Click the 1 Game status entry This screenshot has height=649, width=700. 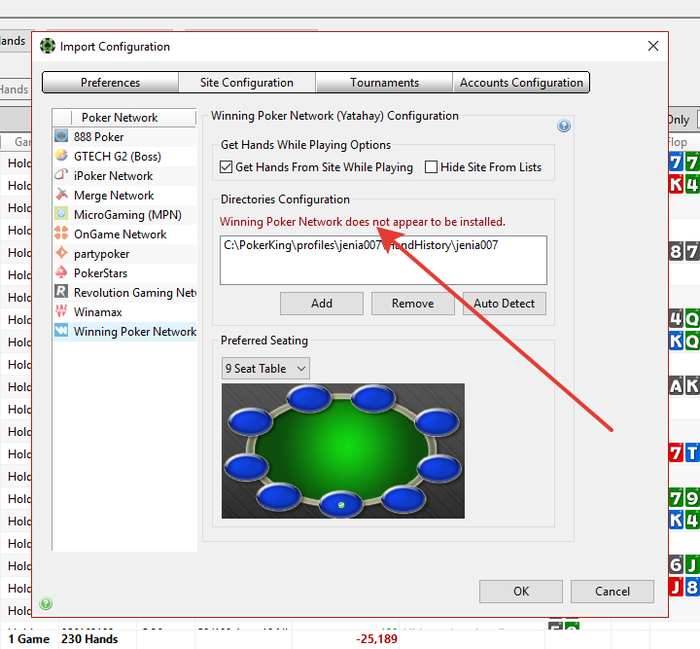tap(29, 639)
